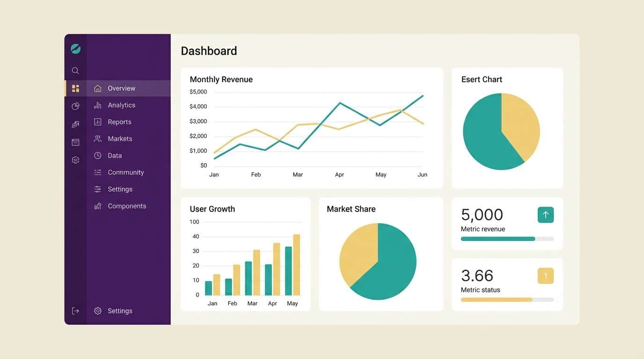644x359 pixels.
Task: Expand the Community list item
Action: click(125, 172)
